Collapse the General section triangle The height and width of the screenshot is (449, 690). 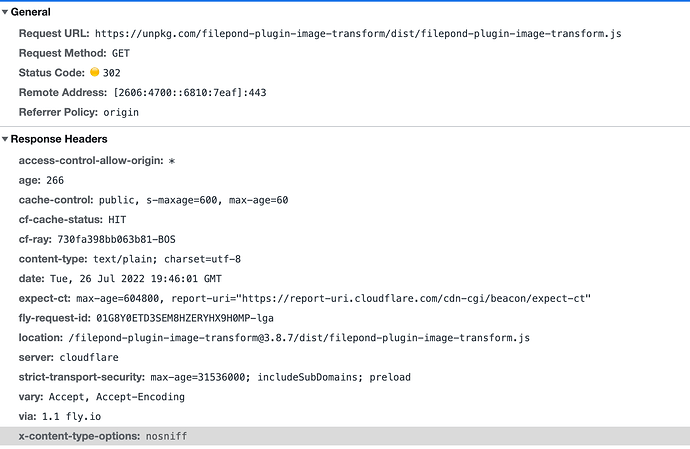pyautogui.click(x=5, y=12)
